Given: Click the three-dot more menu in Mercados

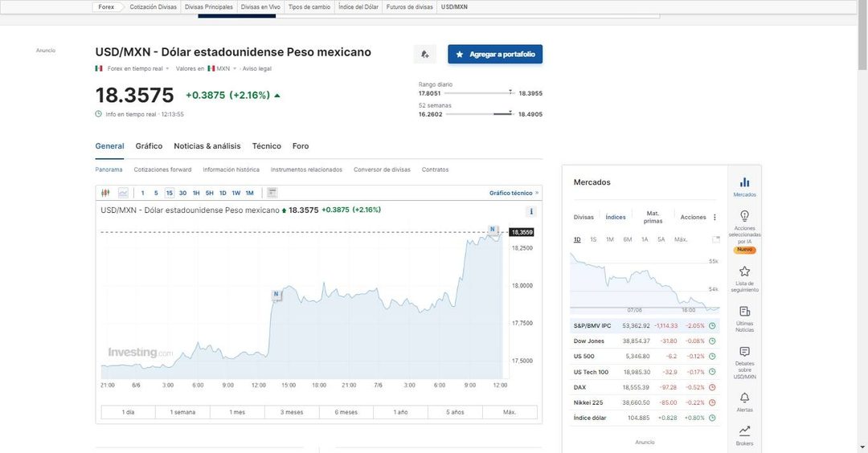Looking at the screenshot, I should 714,218.
